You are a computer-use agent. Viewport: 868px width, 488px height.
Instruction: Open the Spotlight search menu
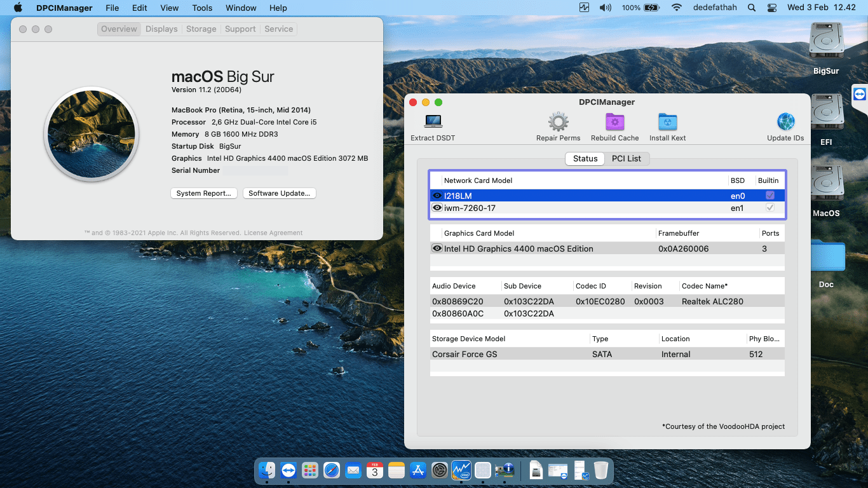coord(751,8)
